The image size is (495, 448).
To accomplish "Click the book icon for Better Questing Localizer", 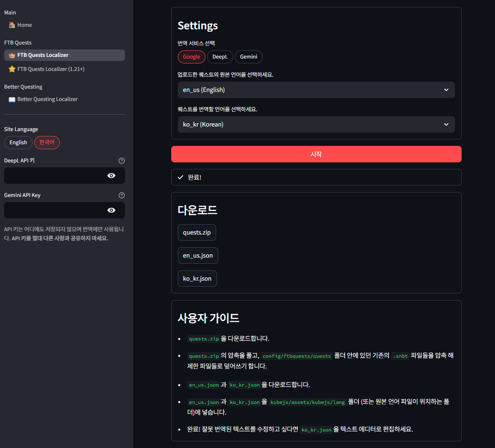I will pos(12,99).
